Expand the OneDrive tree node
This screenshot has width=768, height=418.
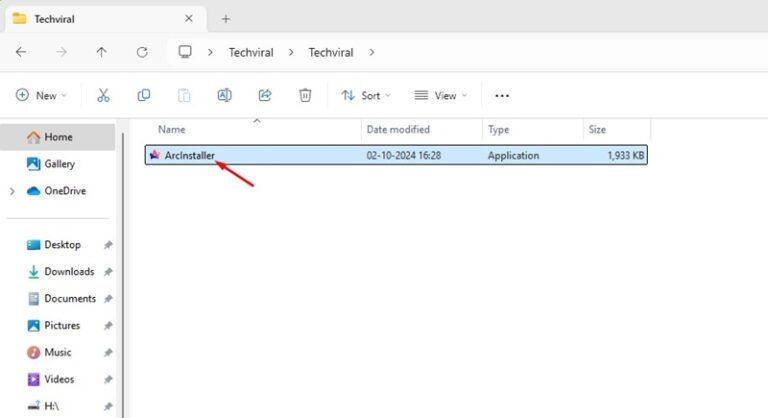(12, 191)
